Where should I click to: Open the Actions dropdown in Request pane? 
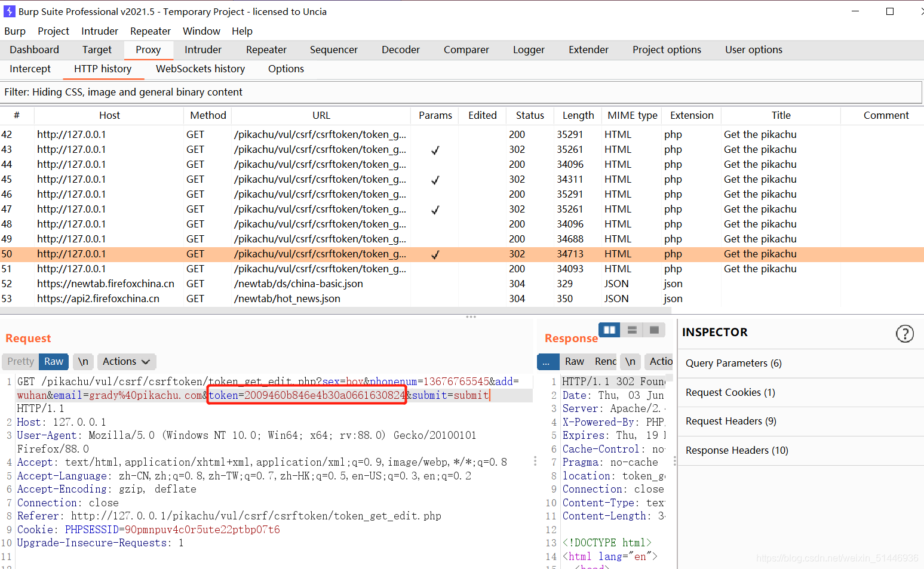pos(126,361)
